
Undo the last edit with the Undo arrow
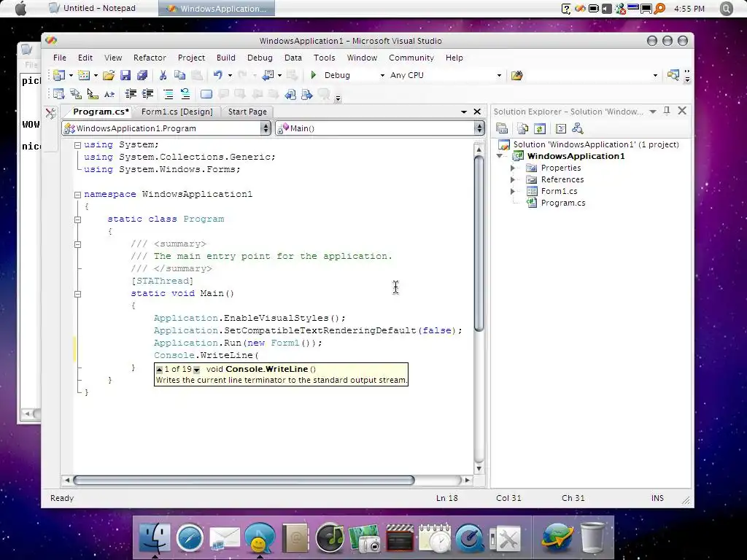pyautogui.click(x=217, y=75)
